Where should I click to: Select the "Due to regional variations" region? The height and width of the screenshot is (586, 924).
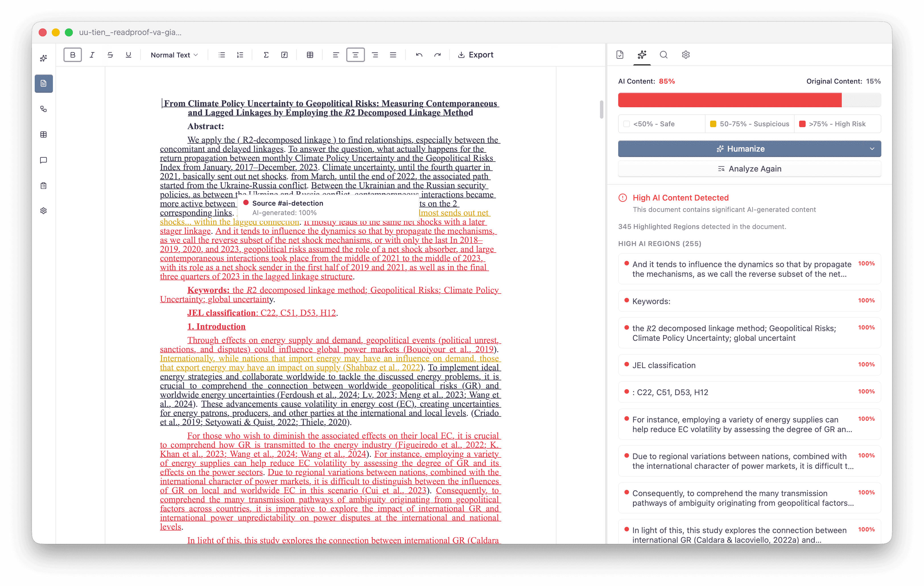point(749,461)
